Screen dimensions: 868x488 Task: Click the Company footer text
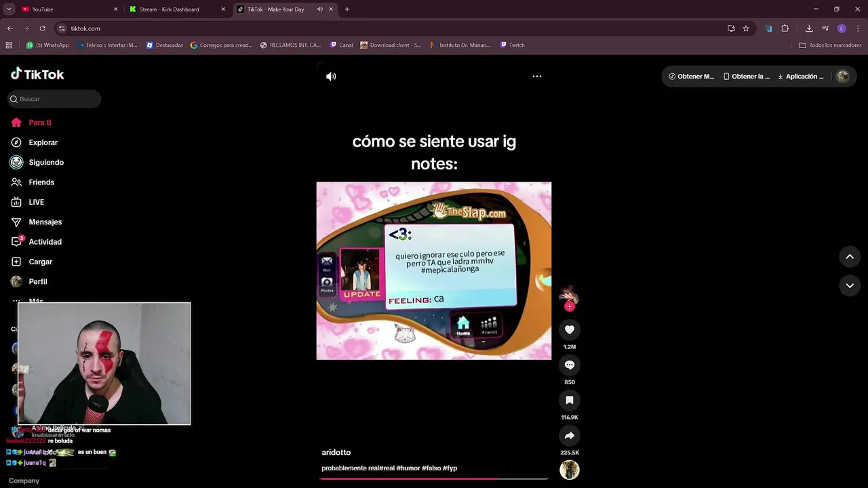24,481
